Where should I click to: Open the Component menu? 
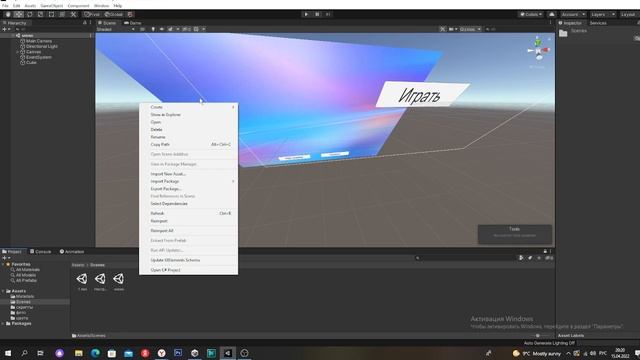pyautogui.click(x=78, y=6)
